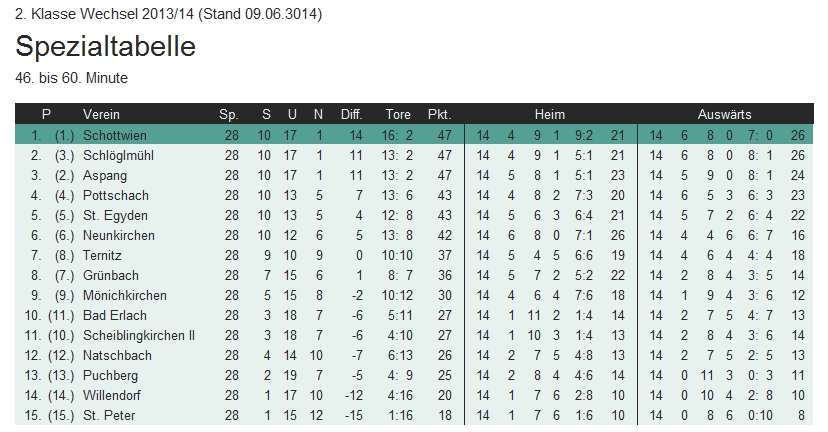The image size is (828, 432).
Task: Click the Bad Erlach entry
Action: point(115,315)
